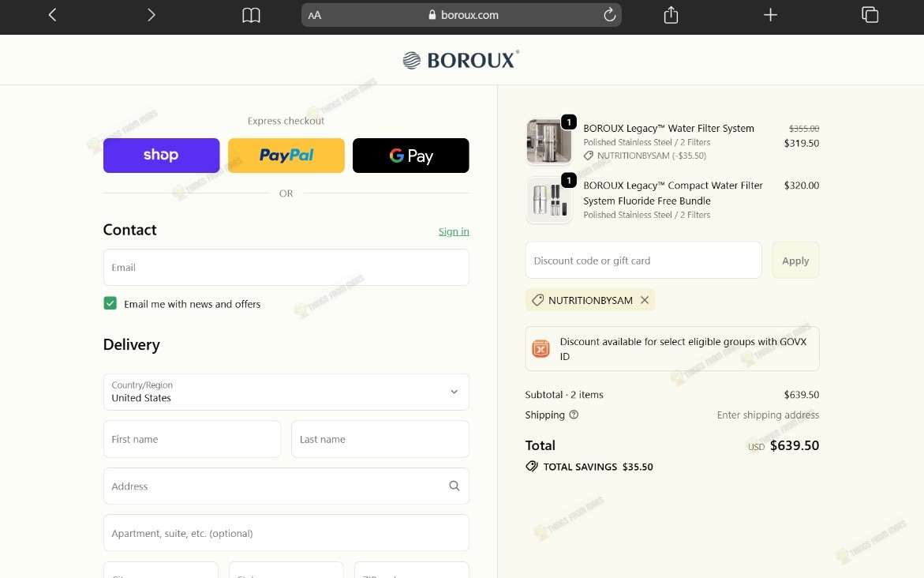Show shipping info help icon

pos(574,415)
